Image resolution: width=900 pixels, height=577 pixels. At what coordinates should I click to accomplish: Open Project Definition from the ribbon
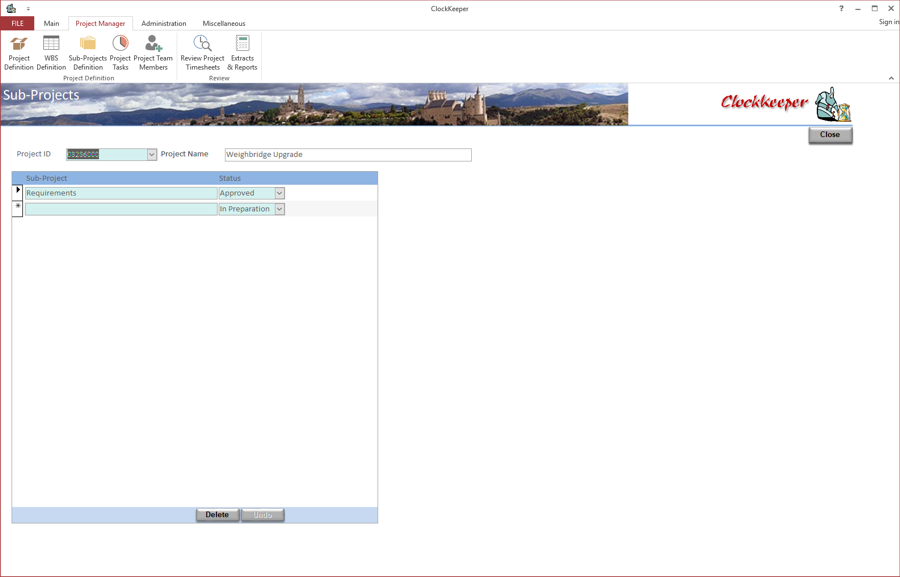click(19, 53)
